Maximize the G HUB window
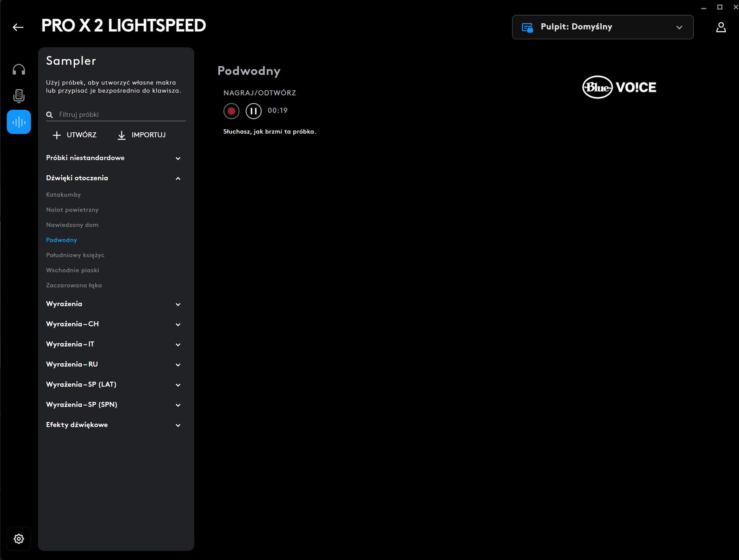The width and height of the screenshot is (739, 560). (x=720, y=7)
